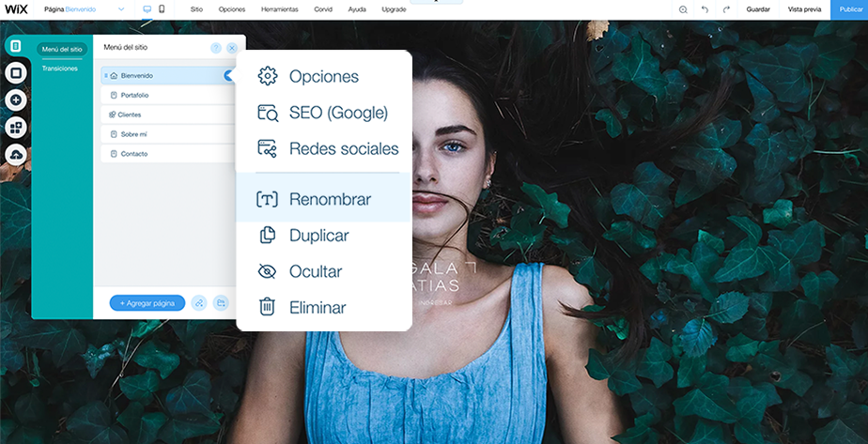Click the add link icon button
Viewport: 868px width, 444px height.
pos(199,303)
